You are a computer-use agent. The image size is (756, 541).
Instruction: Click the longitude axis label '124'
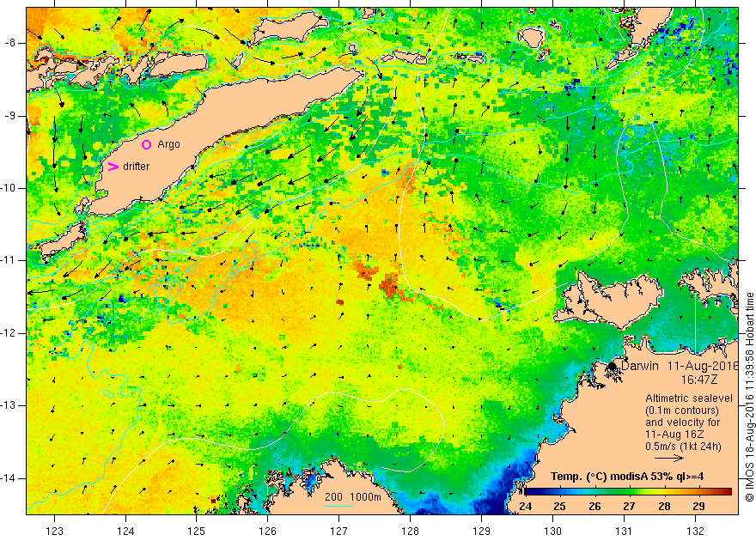(x=125, y=531)
